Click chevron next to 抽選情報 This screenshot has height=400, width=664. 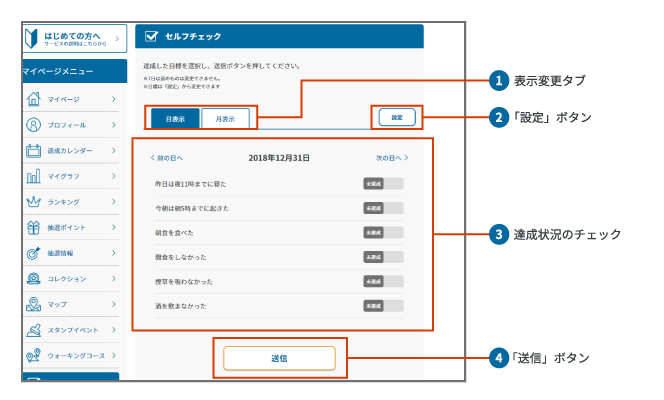pos(113,253)
